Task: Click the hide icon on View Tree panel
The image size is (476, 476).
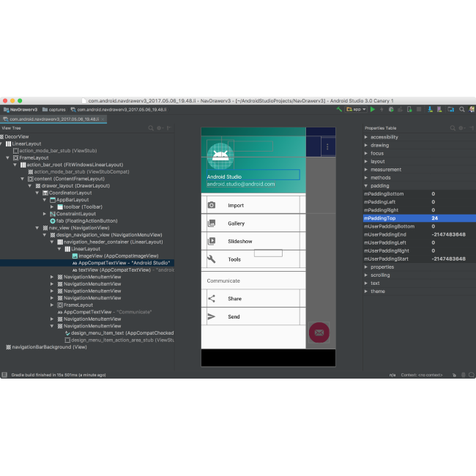Action: [168, 128]
